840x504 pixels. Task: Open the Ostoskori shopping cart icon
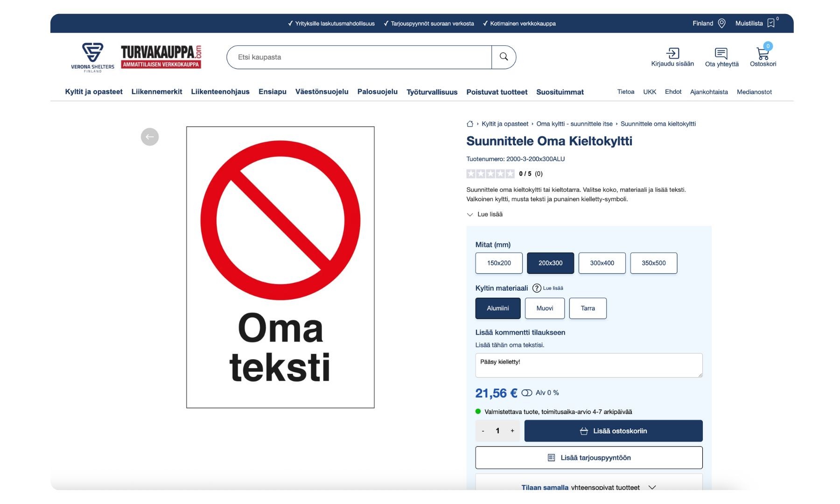tap(763, 53)
